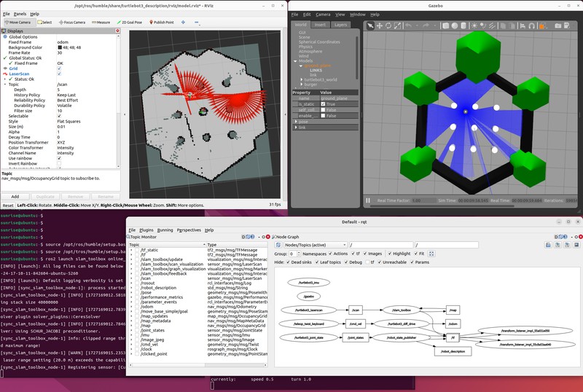
Task: Click the Focus Camera tool
Action: point(72,23)
